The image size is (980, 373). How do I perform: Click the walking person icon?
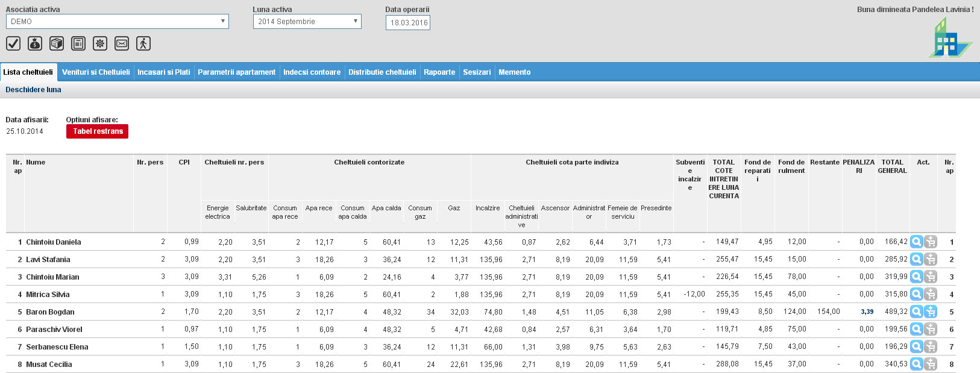point(143,43)
